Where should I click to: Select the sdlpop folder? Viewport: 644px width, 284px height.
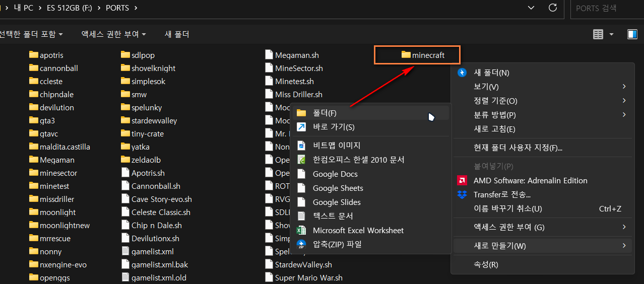click(138, 55)
